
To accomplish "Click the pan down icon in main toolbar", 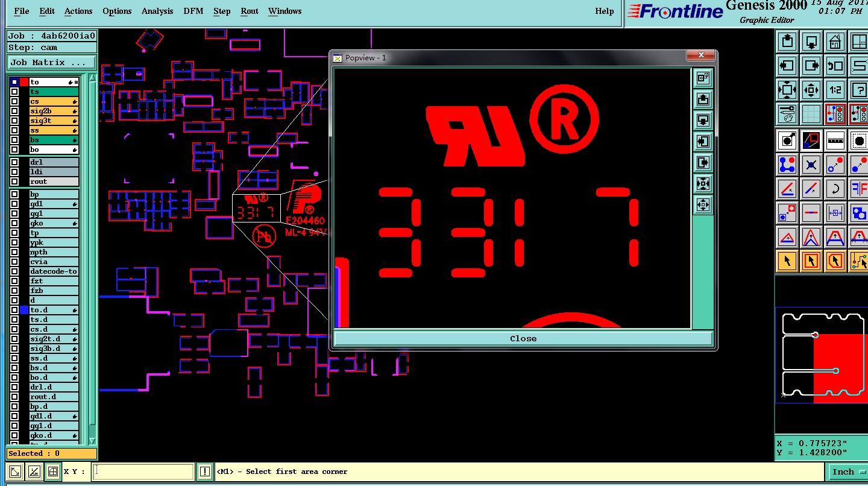I will click(x=811, y=42).
